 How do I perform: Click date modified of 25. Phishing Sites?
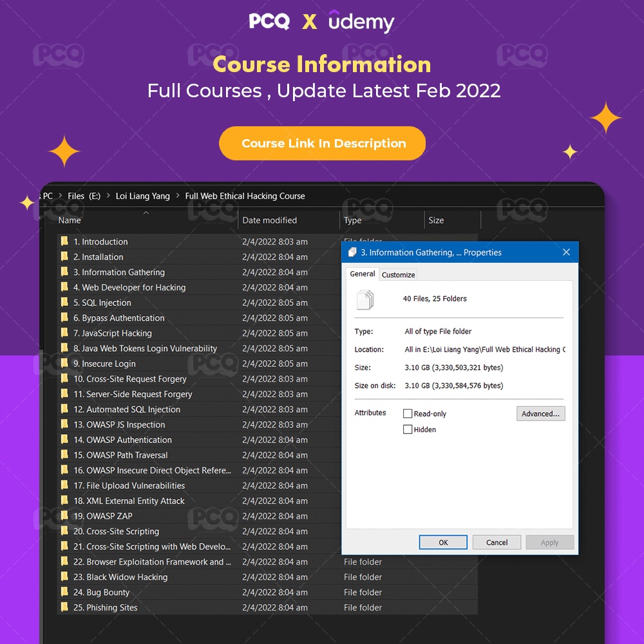point(275,607)
